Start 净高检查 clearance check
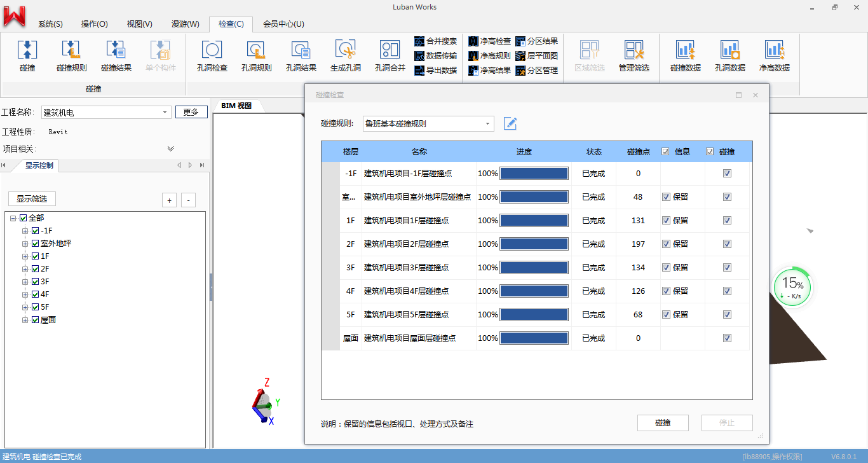 click(490, 41)
